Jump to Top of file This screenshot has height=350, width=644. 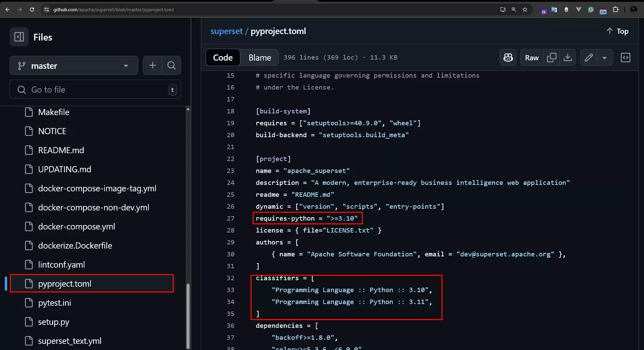pos(617,31)
